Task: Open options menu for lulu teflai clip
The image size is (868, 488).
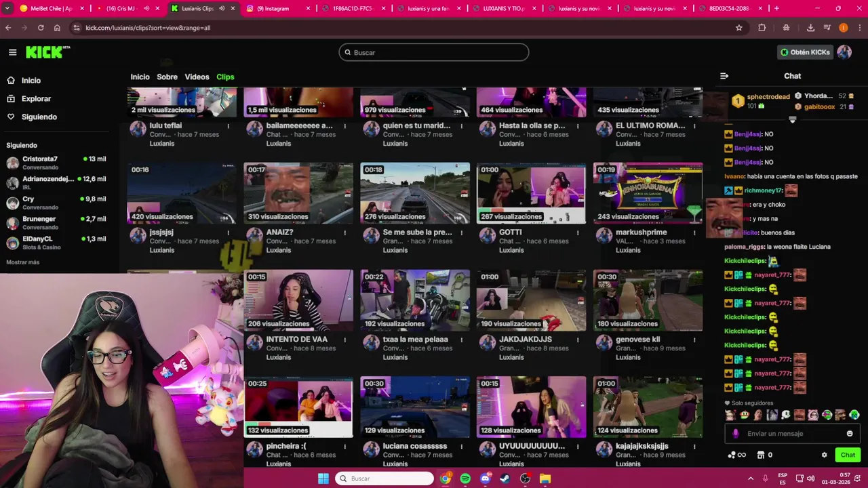Action: click(x=228, y=126)
